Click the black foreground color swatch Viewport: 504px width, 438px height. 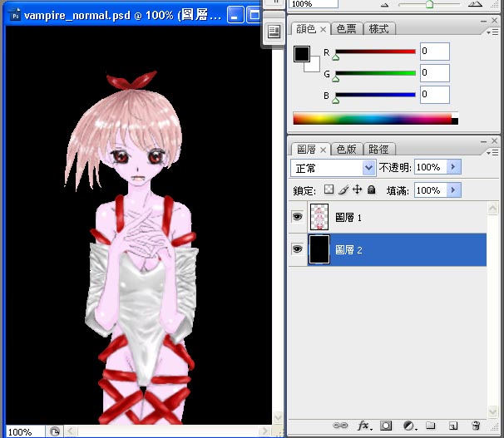pos(302,54)
